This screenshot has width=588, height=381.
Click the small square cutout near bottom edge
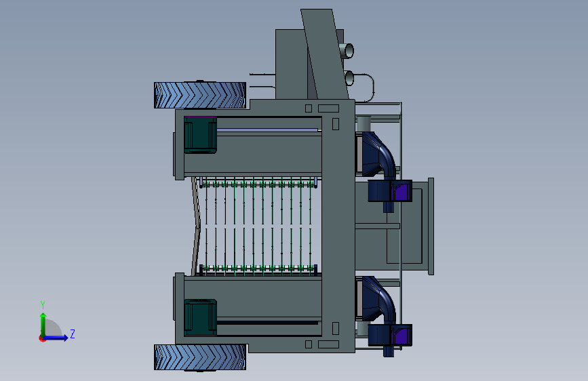click(309, 344)
